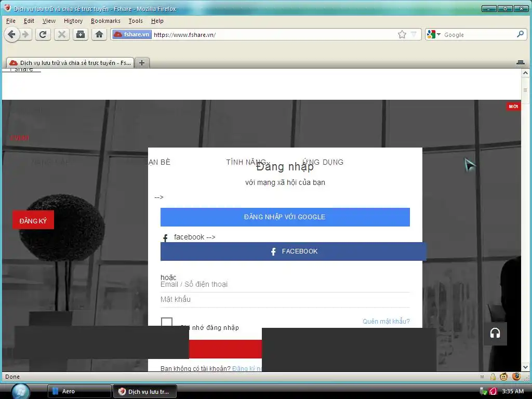Image resolution: width=532 pixels, height=399 pixels.
Task: Sign in with ĐĂNG NHẬP VỚI GOOGLE button
Action: [x=285, y=217]
